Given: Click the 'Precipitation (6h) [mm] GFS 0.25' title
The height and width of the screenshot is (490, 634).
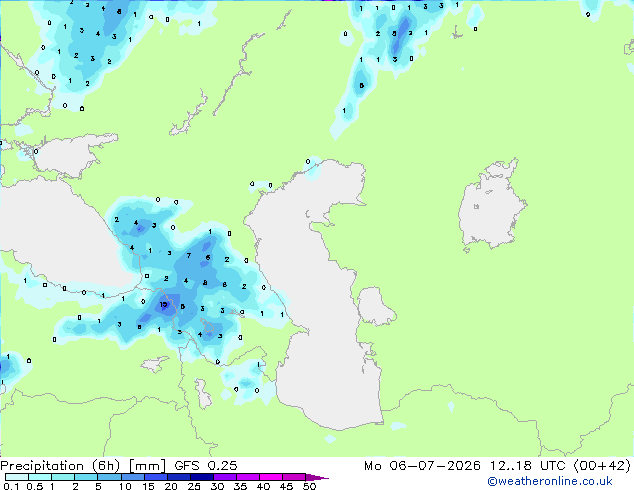Looking at the screenshot, I should 119,466.
